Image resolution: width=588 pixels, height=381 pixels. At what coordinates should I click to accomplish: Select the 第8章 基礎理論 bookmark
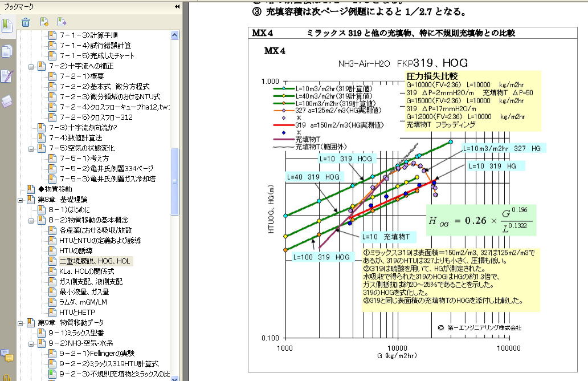[63, 199]
